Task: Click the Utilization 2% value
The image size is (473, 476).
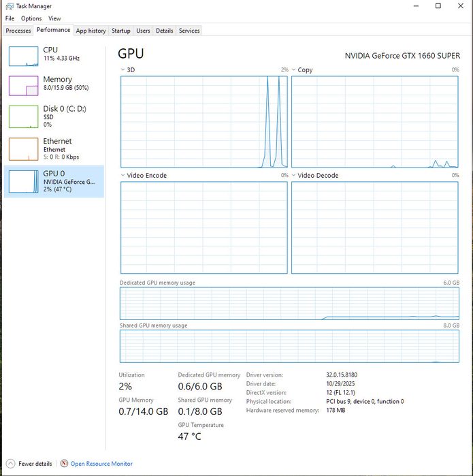Action: 125,386
